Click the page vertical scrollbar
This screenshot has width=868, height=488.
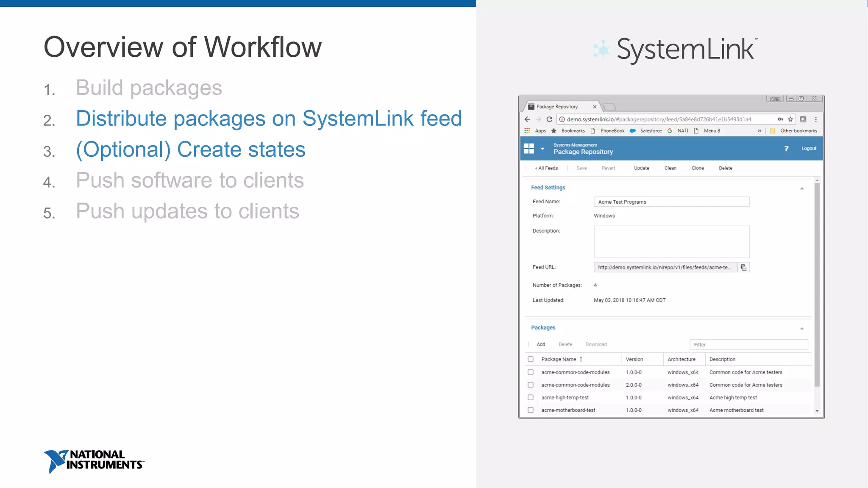click(x=817, y=285)
